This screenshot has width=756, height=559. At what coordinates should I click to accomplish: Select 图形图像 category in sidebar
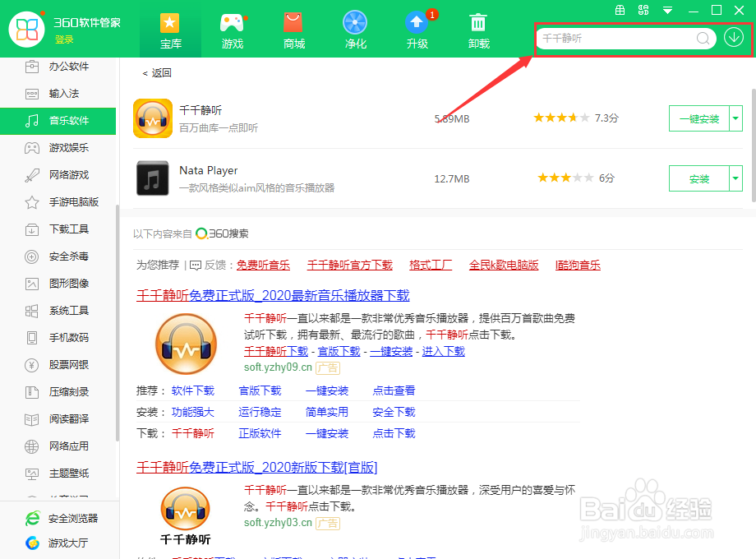pos(58,283)
